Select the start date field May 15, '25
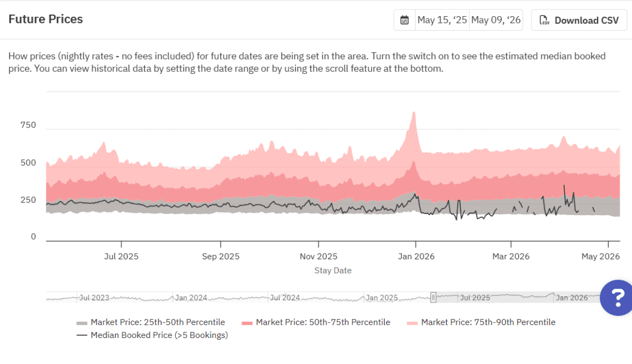The width and height of the screenshot is (632, 364). pos(442,20)
